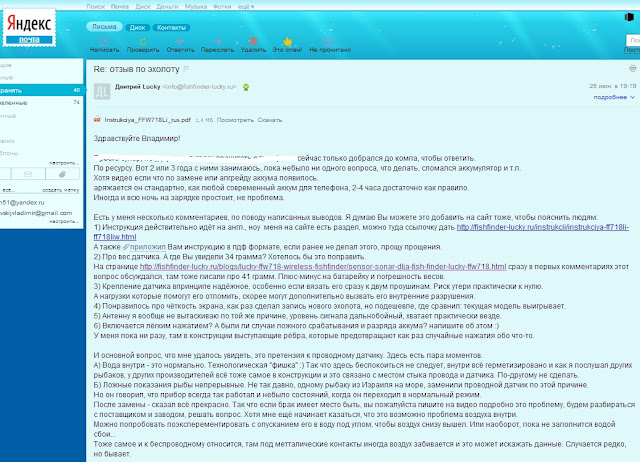This screenshot has height=462, width=640.
Task: Click Посмотреть to preview the attachment
Action: coord(235,120)
